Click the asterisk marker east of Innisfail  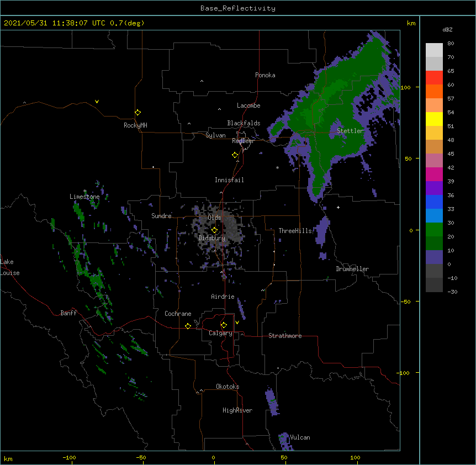277,167
